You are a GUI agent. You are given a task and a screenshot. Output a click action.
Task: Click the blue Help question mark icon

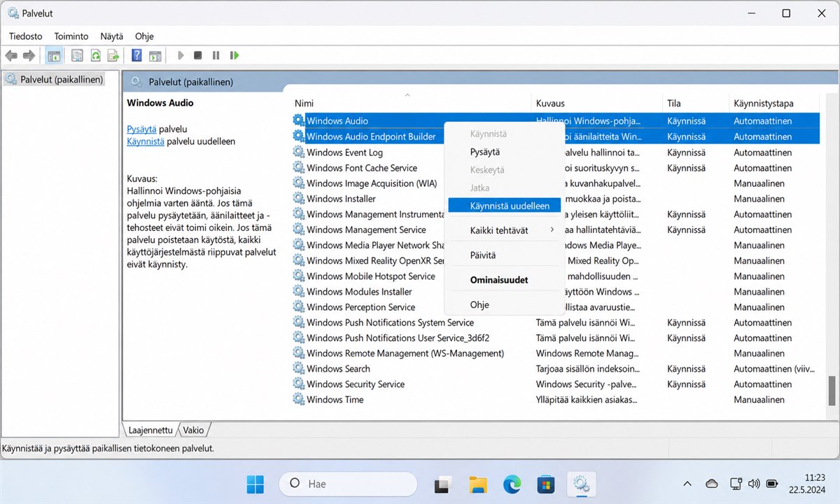137,55
